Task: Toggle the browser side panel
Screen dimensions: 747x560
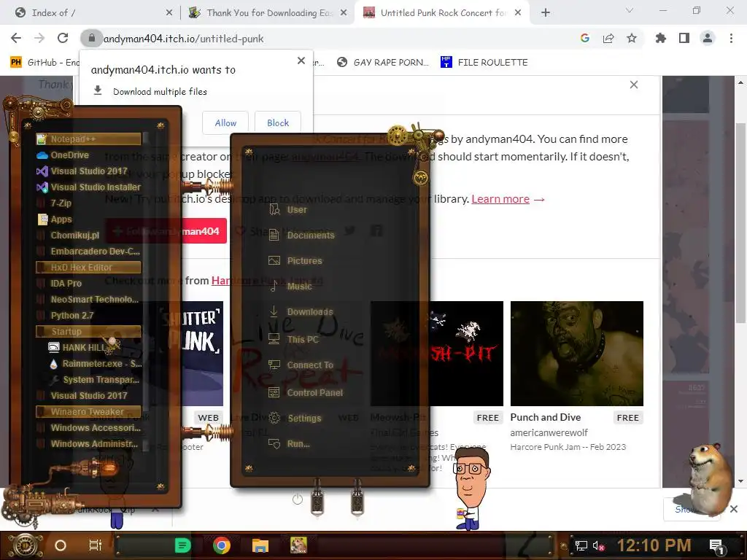Action: coord(684,38)
